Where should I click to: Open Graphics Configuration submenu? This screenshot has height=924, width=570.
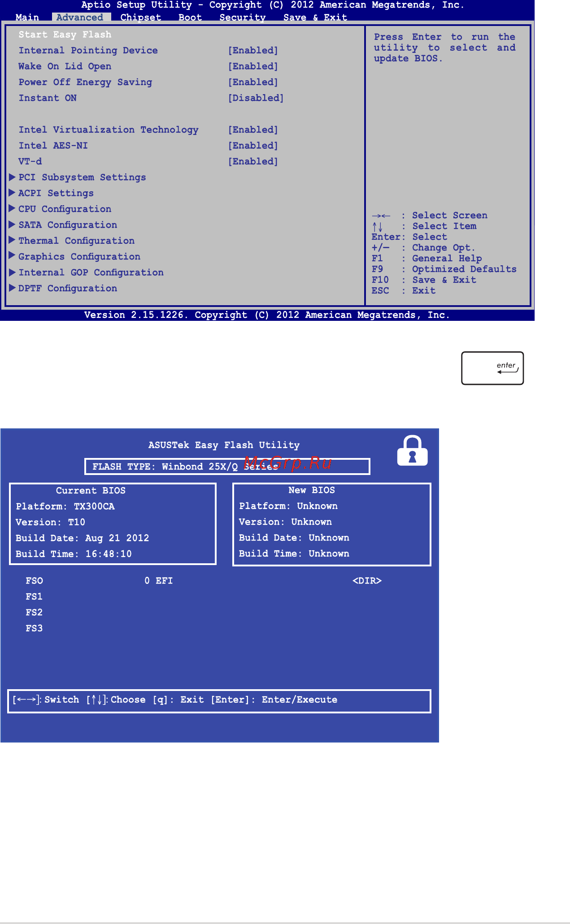tap(79, 256)
